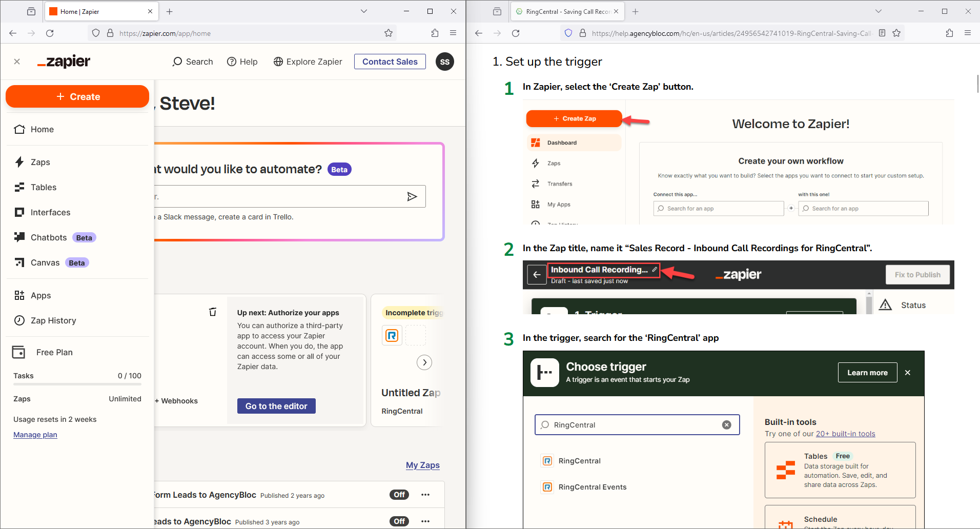Screen dimensions: 980x529
Task: Click Explore Zapier
Action: (x=308, y=62)
